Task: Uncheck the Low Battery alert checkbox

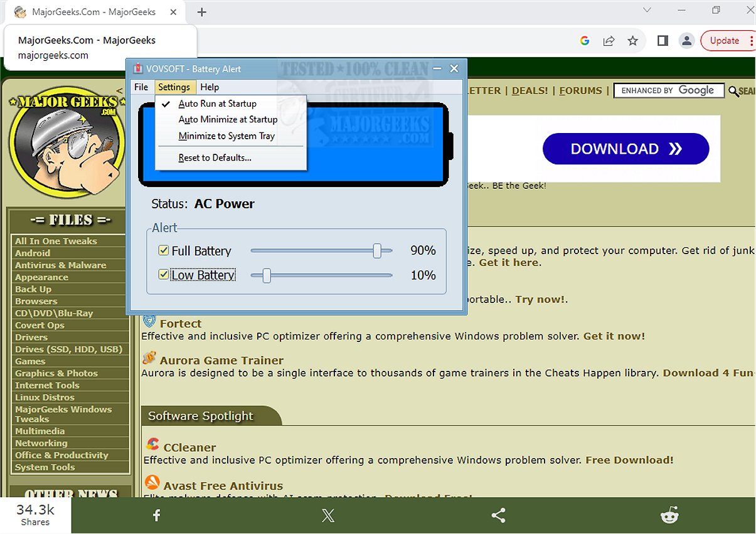Action: 164,275
